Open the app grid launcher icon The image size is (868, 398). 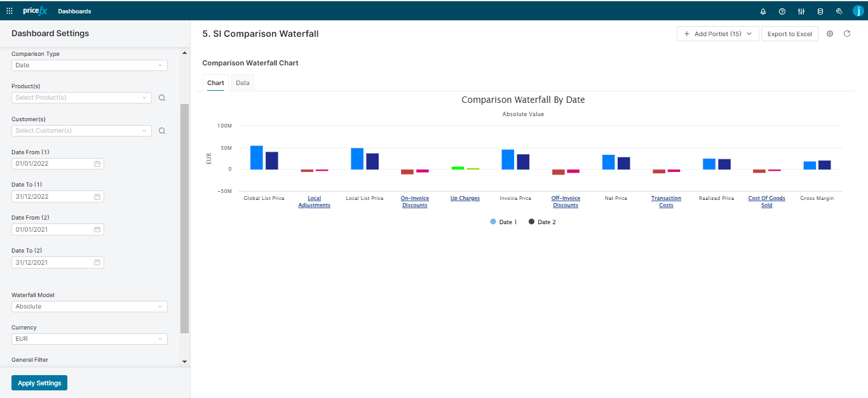[9, 10]
